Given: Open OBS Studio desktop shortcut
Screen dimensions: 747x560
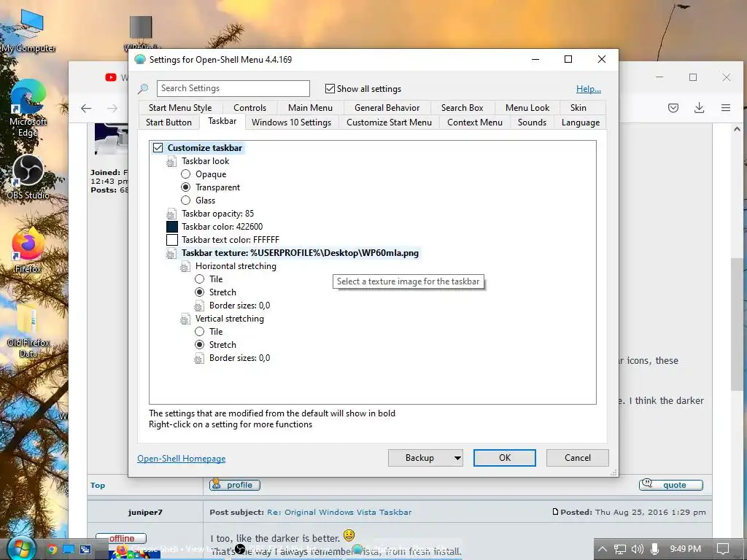Looking at the screenshot, I should [28, 177].
